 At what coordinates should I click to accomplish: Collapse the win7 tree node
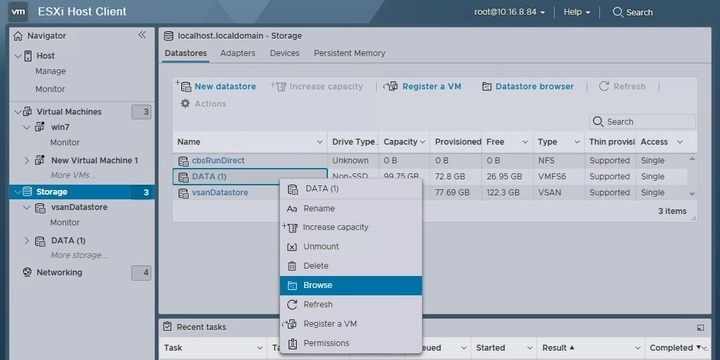pyautogui.click(x=27, y=127)
